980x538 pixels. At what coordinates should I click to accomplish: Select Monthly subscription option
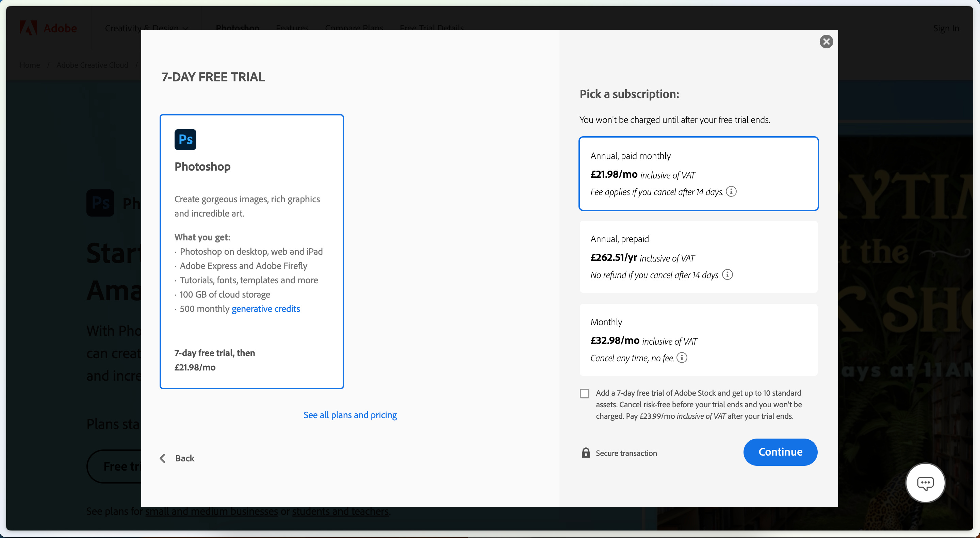[699, 339]
